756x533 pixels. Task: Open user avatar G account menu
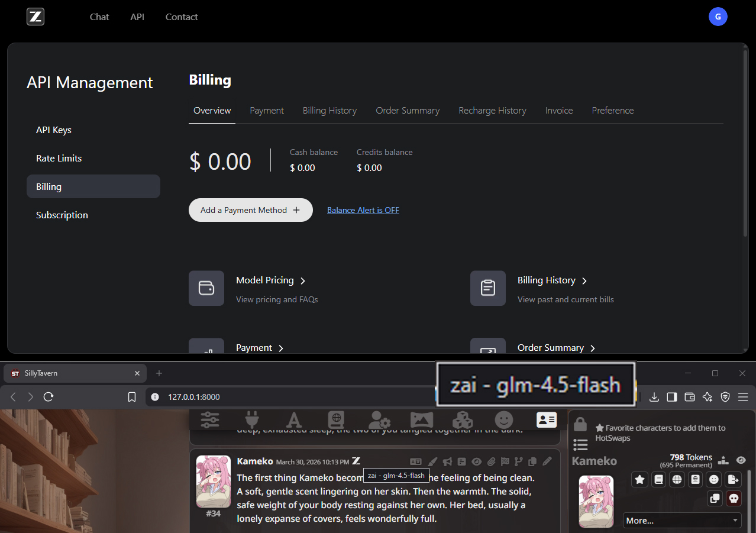pyautogui.click(x=718, y=17)
